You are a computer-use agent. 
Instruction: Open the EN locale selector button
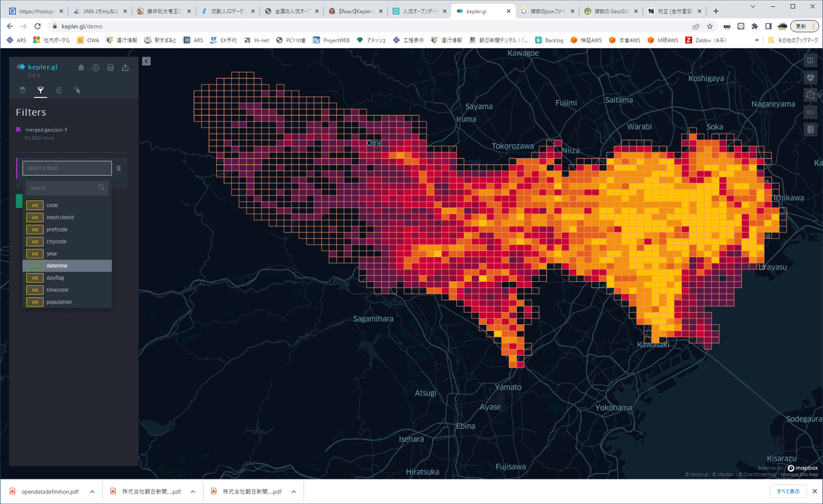pyautogui.click(x=810, y=112)
